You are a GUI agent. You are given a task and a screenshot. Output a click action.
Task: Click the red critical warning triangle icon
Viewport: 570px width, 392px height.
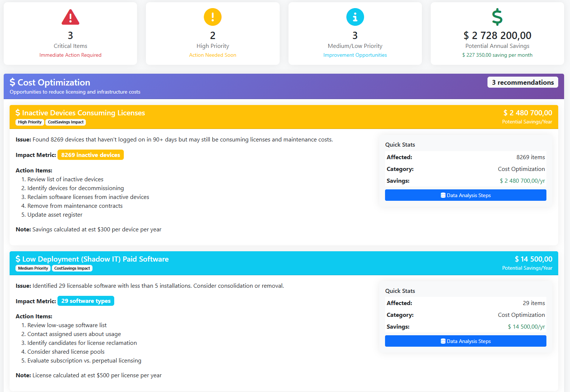pos(70,17)
